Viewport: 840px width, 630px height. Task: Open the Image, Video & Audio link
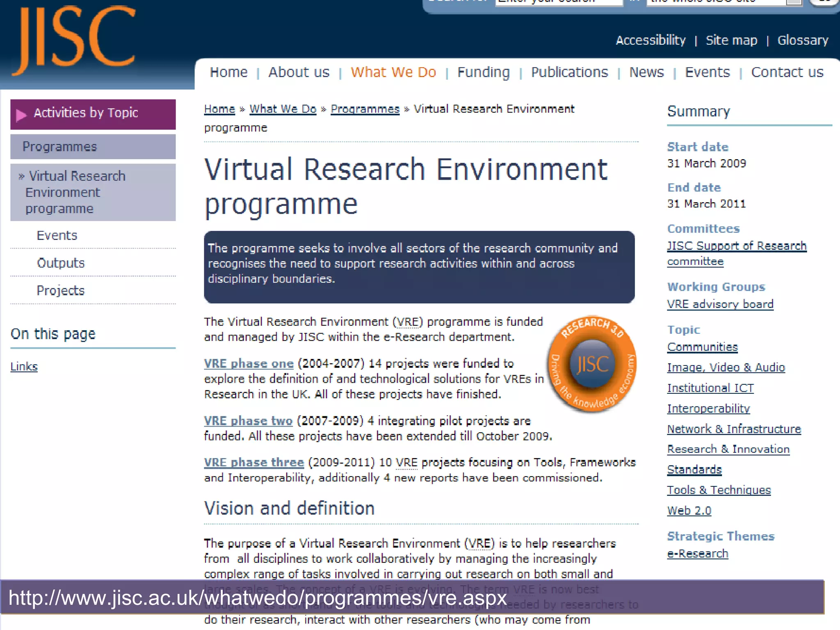pos(726,367)
